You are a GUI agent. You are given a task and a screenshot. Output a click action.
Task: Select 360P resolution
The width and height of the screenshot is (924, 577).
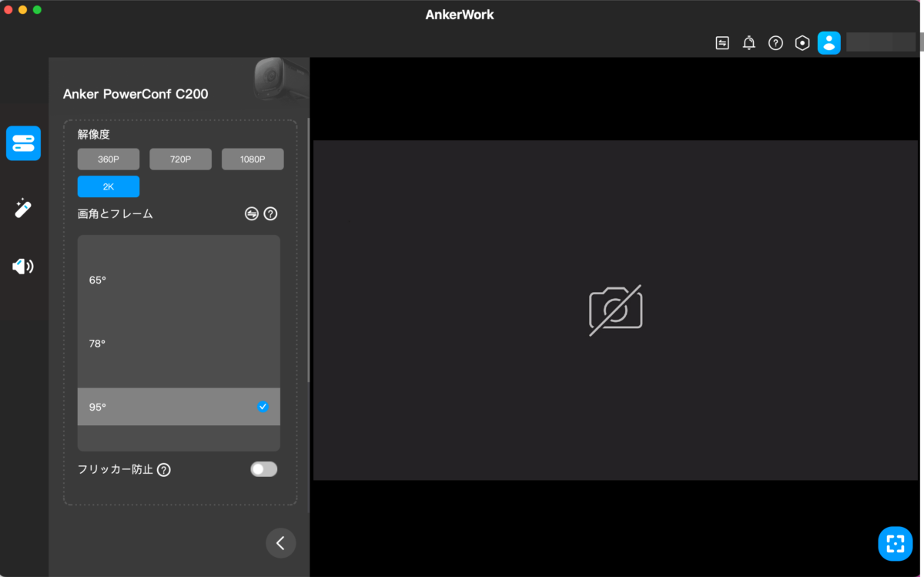point(109,159)
